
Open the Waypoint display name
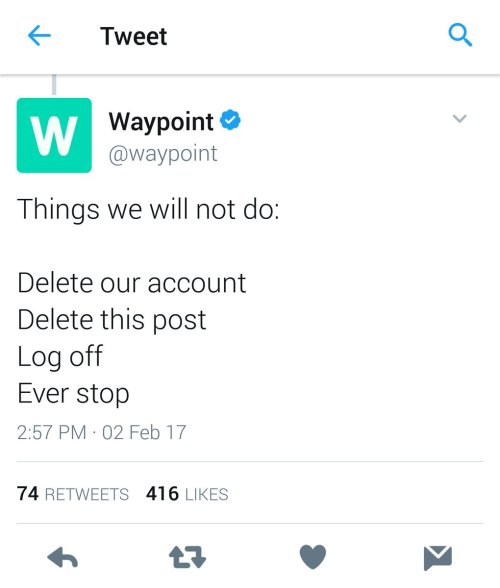click(161, 122)
